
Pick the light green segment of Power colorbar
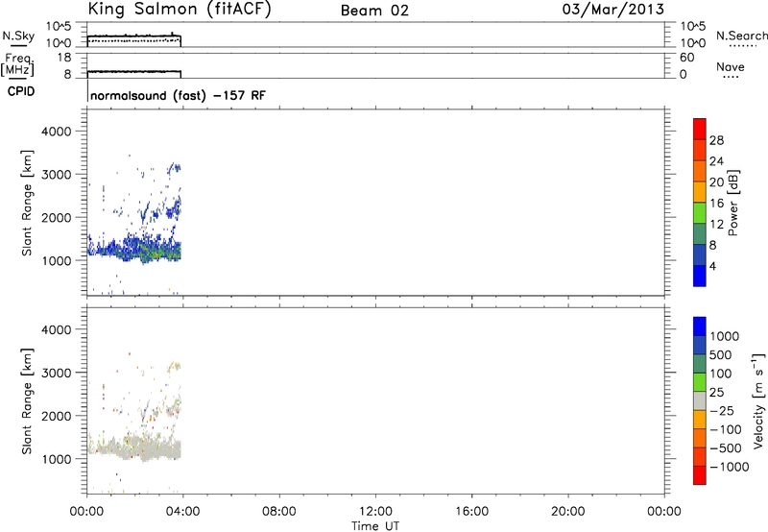[700, 213]
